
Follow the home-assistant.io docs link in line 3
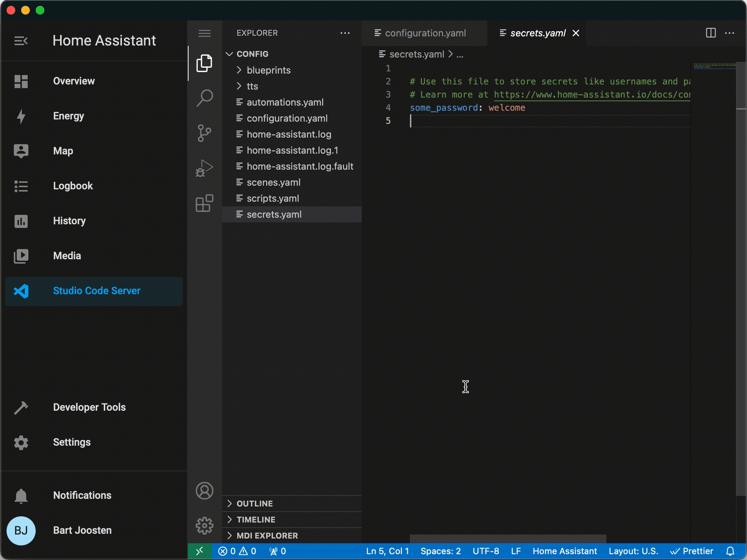(592, 95)
